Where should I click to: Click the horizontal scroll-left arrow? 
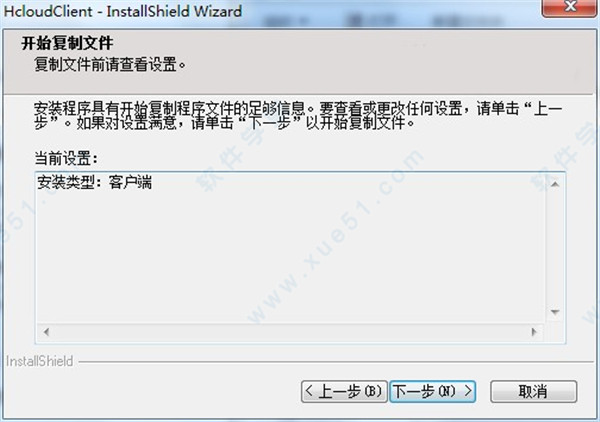[x=46, y=332]
